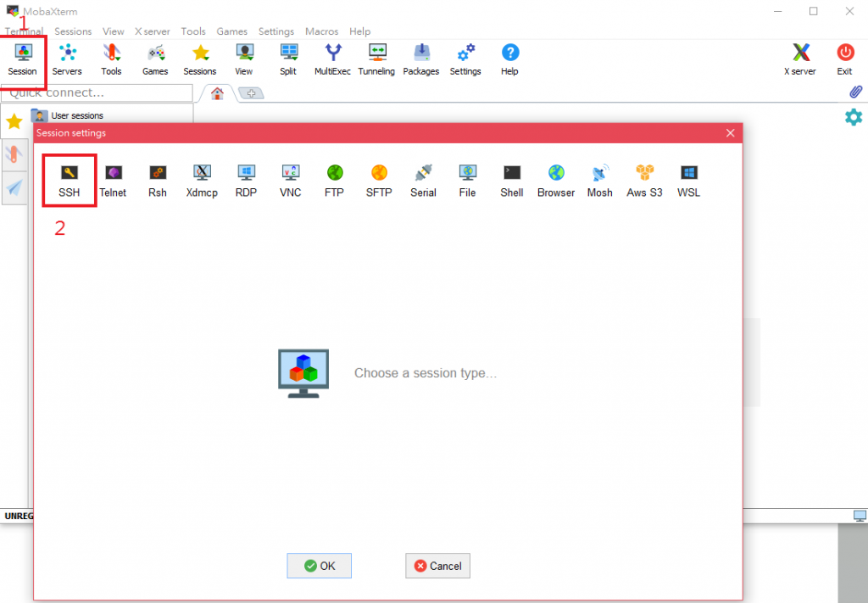Open the Session toolbar button
The width and height of the screenshot is (868, 603).
click(x=23, y=60)
